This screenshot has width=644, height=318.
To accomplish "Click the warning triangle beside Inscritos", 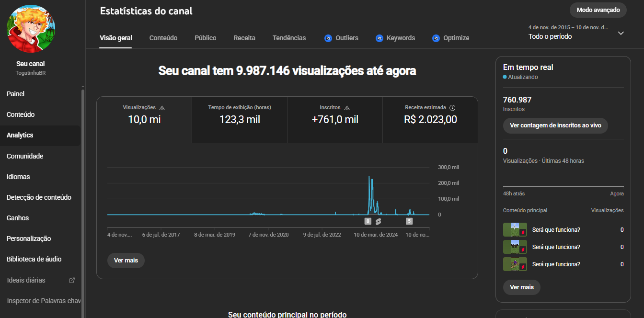I will click(347, 108).
